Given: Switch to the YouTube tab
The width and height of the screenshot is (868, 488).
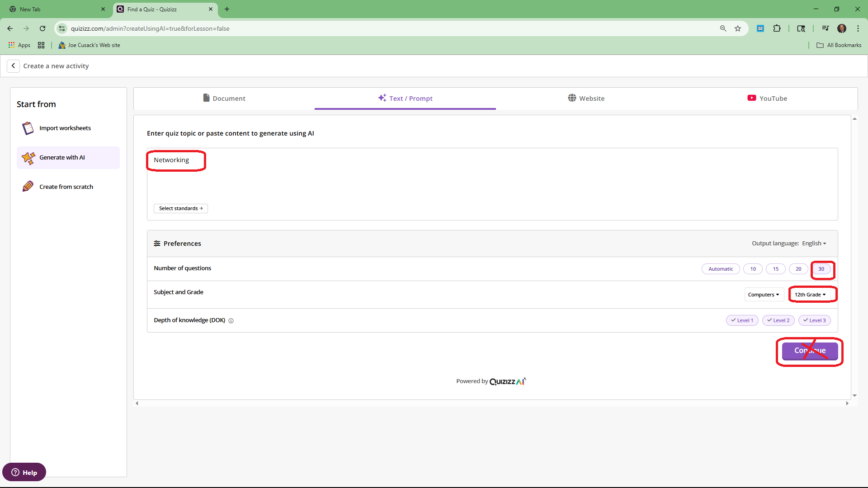Looking at the screenshot, I should (x=767, y=99).
